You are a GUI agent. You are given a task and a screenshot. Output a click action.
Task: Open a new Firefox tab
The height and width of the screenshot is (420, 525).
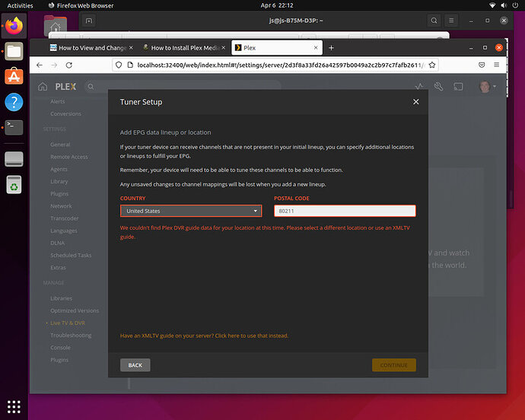click(x=331, y=48)
